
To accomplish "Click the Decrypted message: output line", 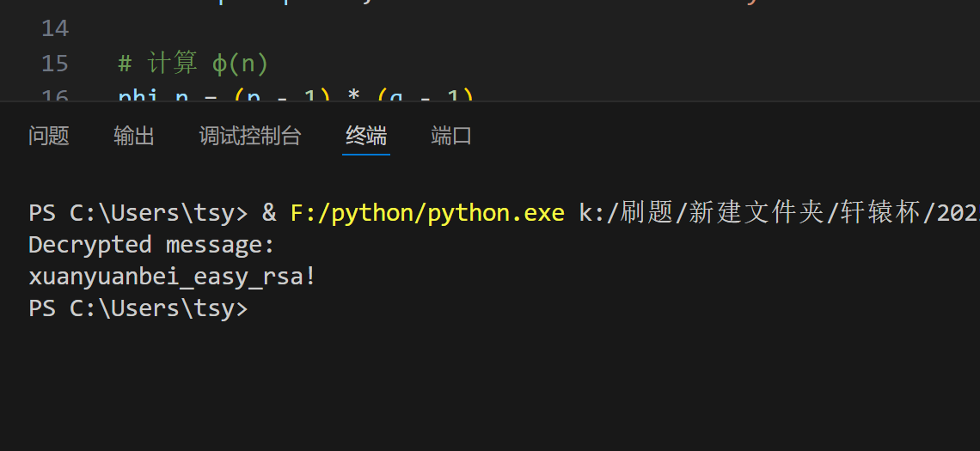I will (152, 245).
